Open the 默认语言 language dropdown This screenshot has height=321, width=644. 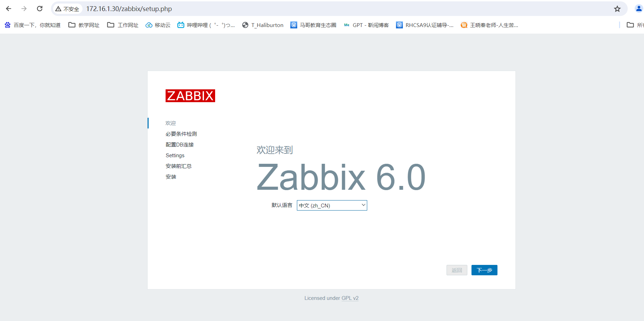point(332,205)
